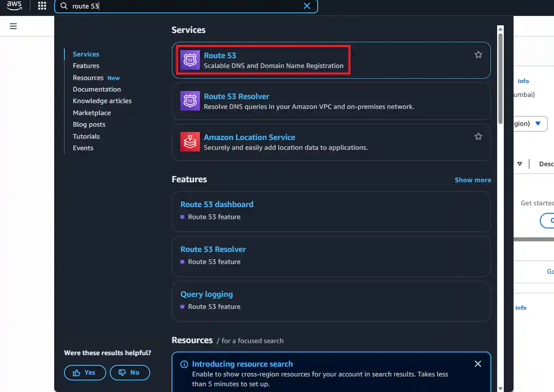Image resolution: width=554 pixels, height=392 pixels.
Task: Dismiss the resource search introduction banner
Action: (478, 364)
